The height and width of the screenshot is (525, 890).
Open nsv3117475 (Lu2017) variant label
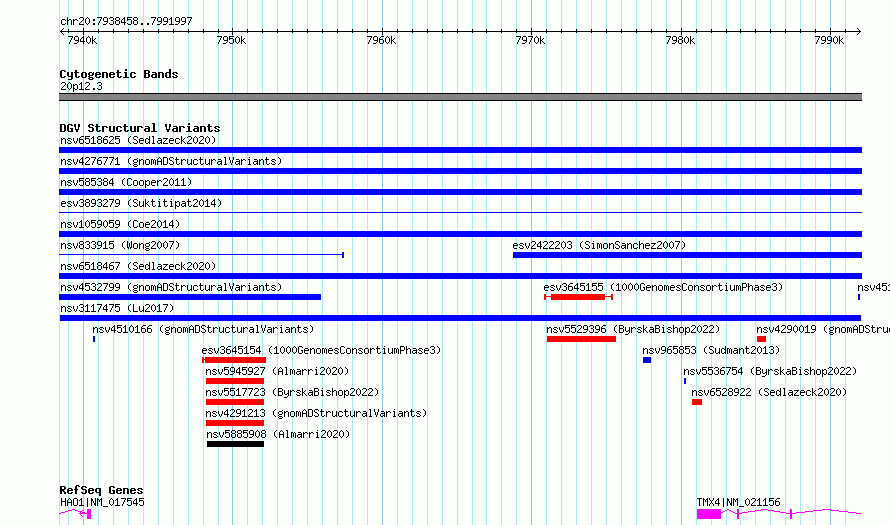tap(117, 308)
